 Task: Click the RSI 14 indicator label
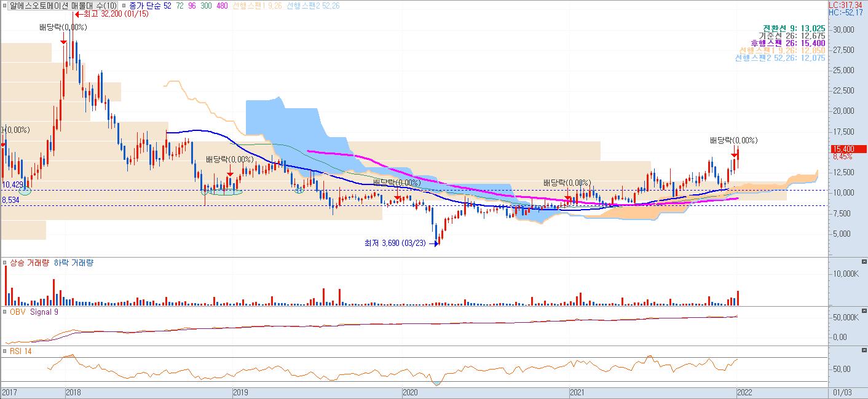click(x=20, y=351)
